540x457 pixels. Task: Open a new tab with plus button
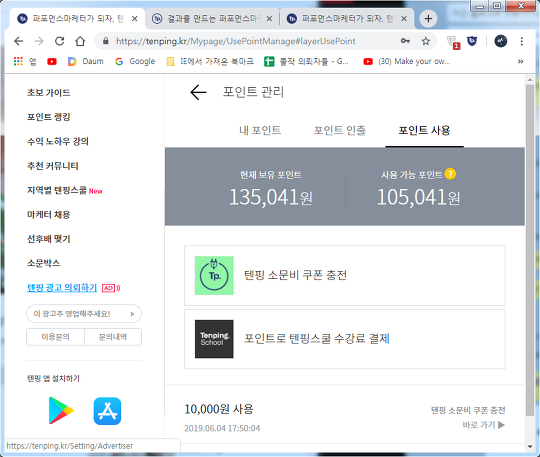point(428,19)
